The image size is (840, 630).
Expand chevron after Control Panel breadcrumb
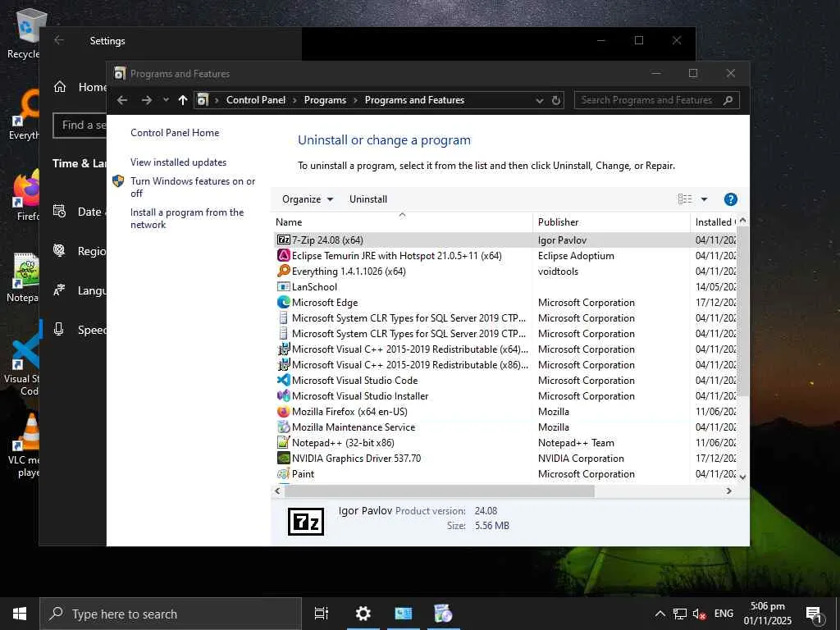pos(294,100)
